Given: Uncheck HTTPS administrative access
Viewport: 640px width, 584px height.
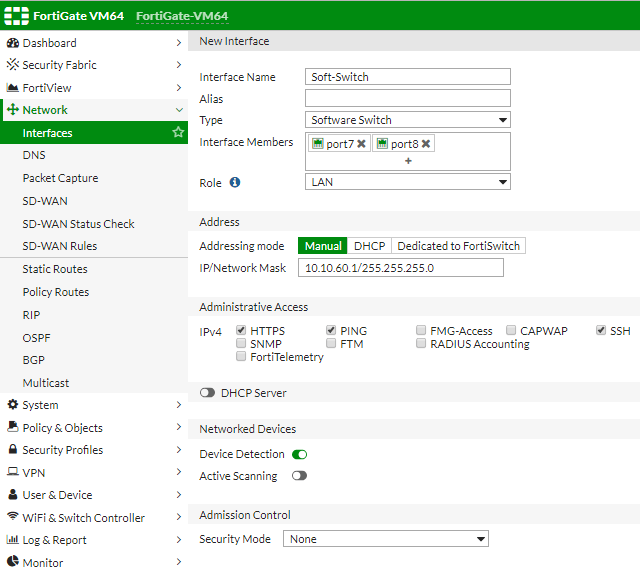Looking at the screenshot, I should point(241,330).
